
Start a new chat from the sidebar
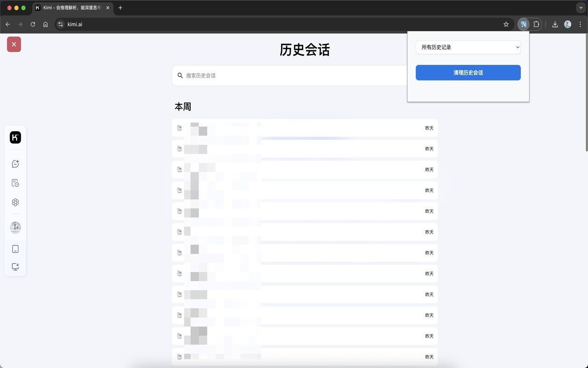click(x=15, y=164)
